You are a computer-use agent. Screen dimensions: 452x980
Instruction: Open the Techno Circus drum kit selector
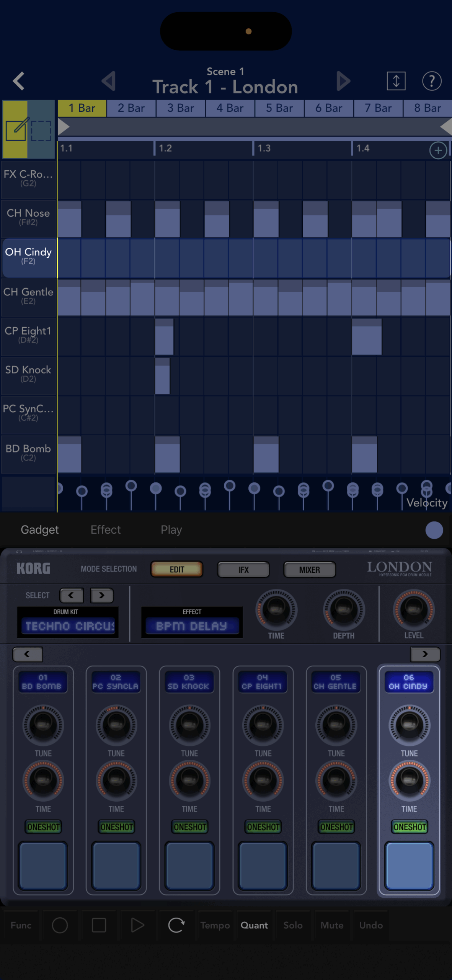point(68,626)
